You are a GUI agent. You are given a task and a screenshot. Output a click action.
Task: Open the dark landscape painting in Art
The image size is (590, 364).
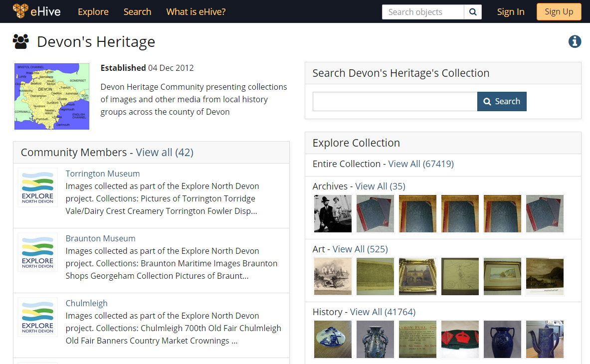tap(545, 276)
